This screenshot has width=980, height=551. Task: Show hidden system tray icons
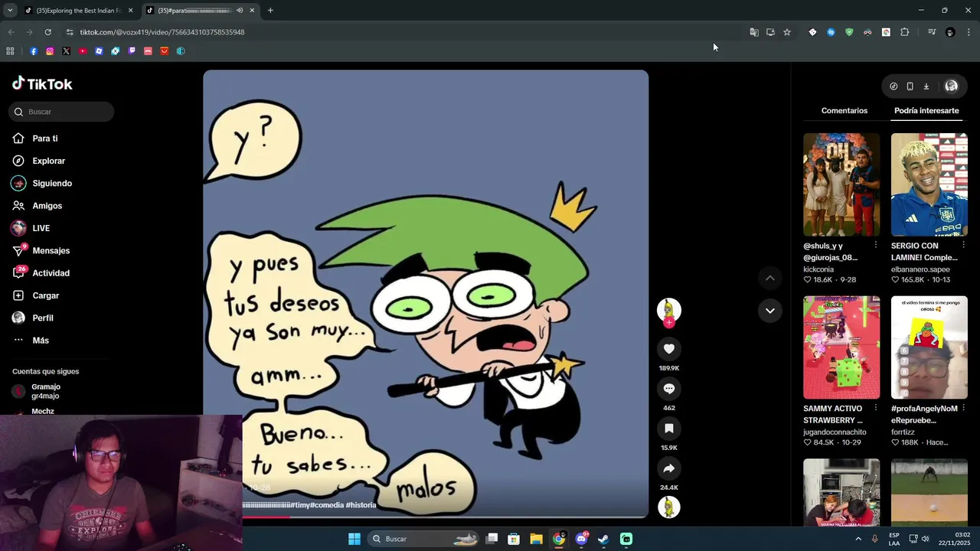click(857, 539)
